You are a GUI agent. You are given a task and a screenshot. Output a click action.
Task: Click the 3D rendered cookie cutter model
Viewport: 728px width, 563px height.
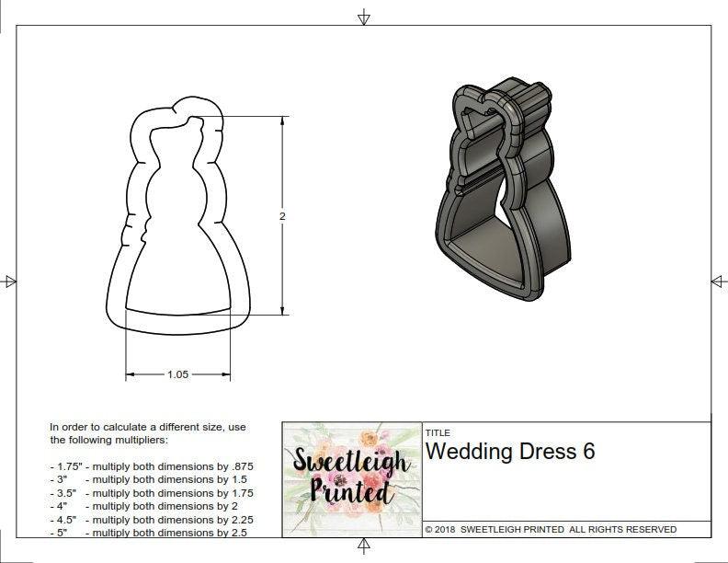coord(504,189)
